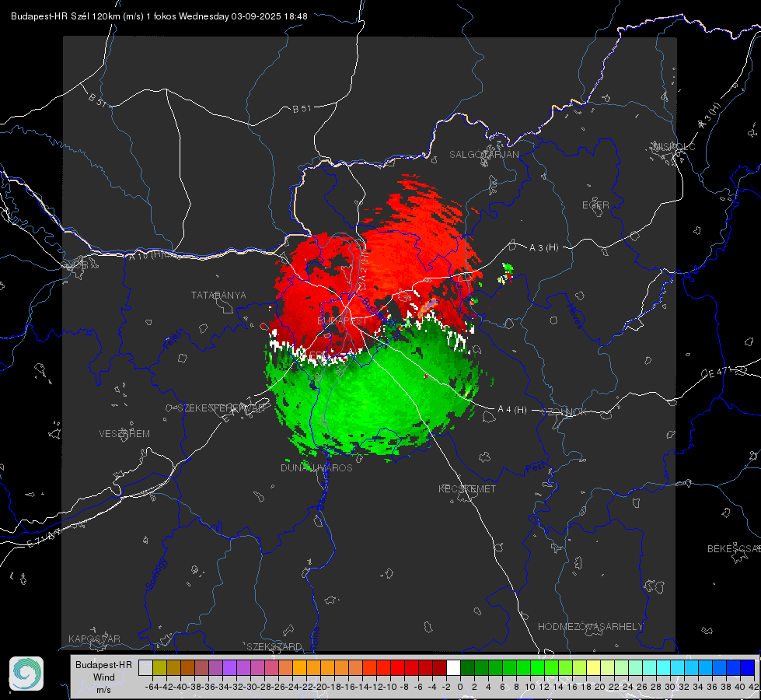Click the VESZPRÉM city label
This screenshot has height=700, width=761.
[124, 433]
